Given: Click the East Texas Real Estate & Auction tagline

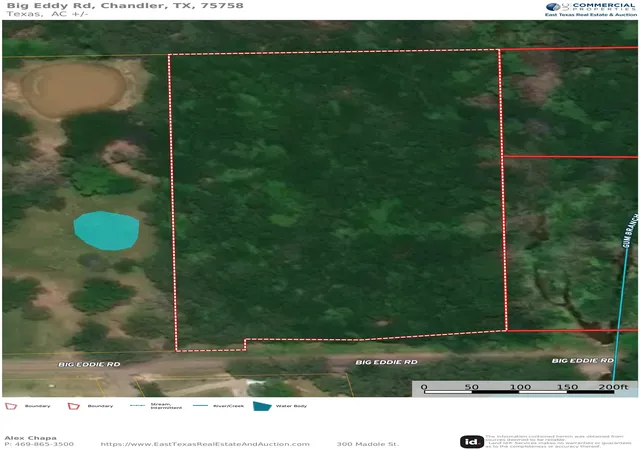Looking at the screenshot, I should click(591, 15).
